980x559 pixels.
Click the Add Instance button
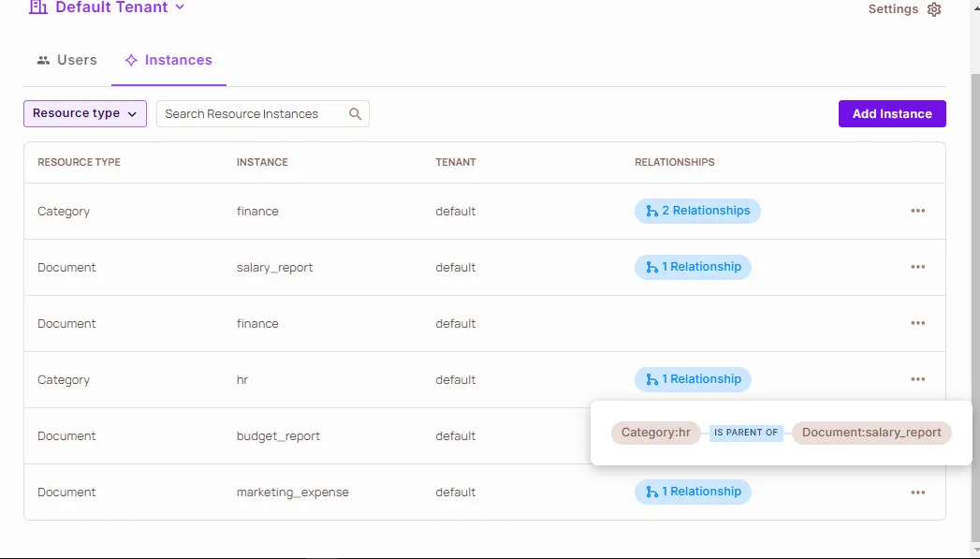pyautogui.click(x=891, y=113)
